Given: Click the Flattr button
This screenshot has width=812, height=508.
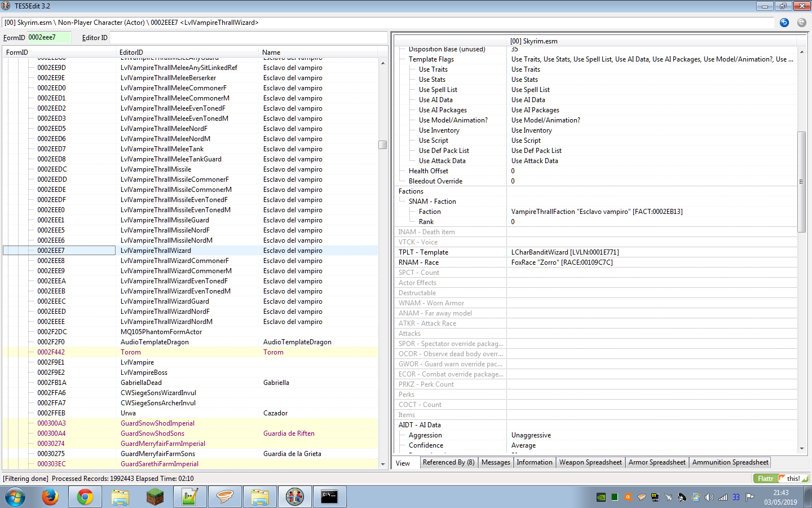Looking at the screenshot, I should point(765,479).
